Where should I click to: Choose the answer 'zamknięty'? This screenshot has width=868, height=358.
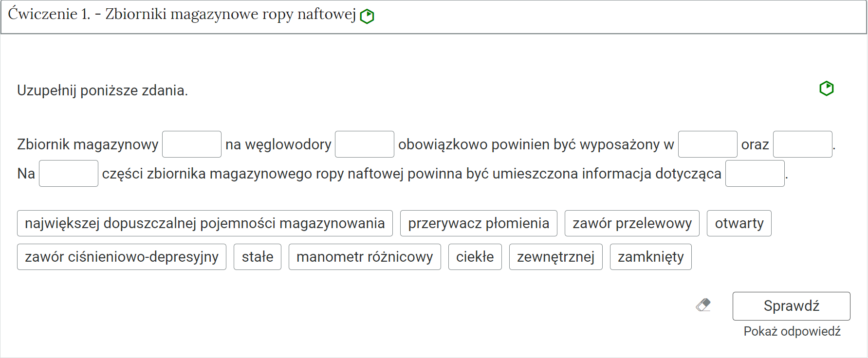click(650, 256)
